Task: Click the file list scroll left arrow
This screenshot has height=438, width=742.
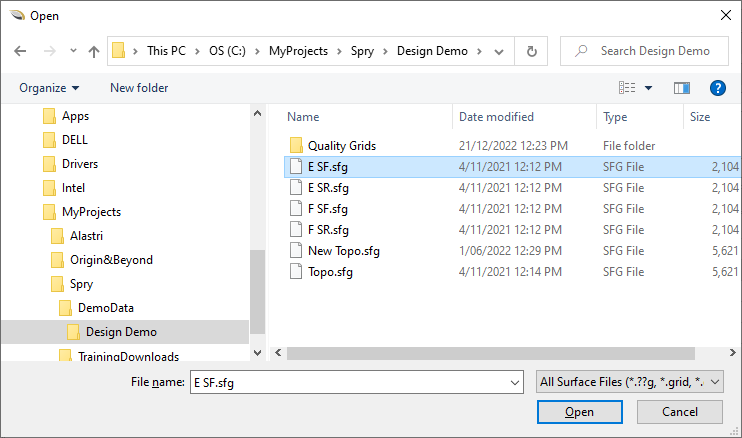Action: coord(278,353)
